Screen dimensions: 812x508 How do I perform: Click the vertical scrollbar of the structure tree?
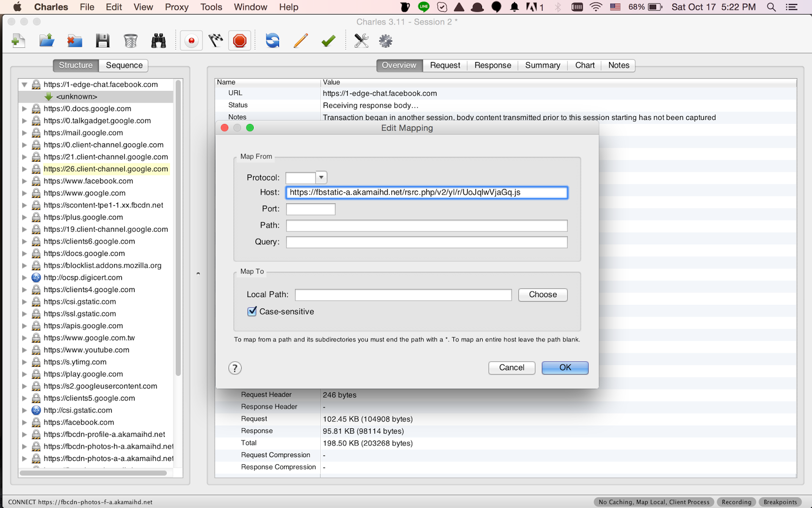(178, 228)
